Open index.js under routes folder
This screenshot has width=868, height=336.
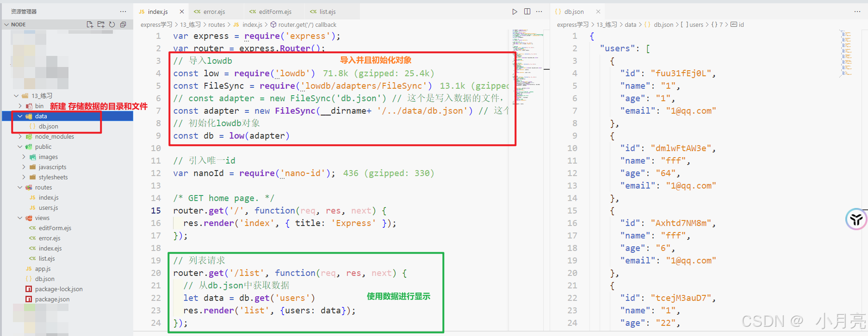49,197
